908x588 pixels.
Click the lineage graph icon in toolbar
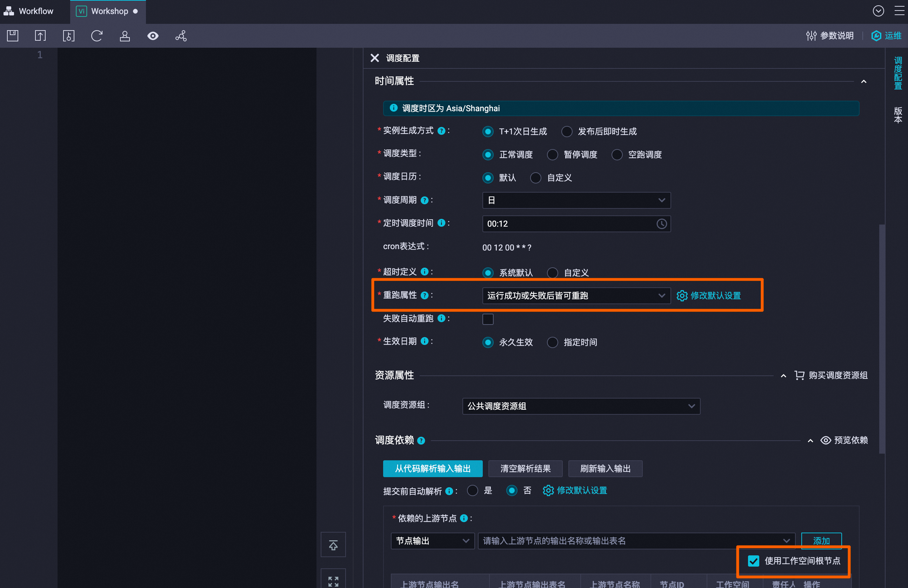(x=181, y=36)
